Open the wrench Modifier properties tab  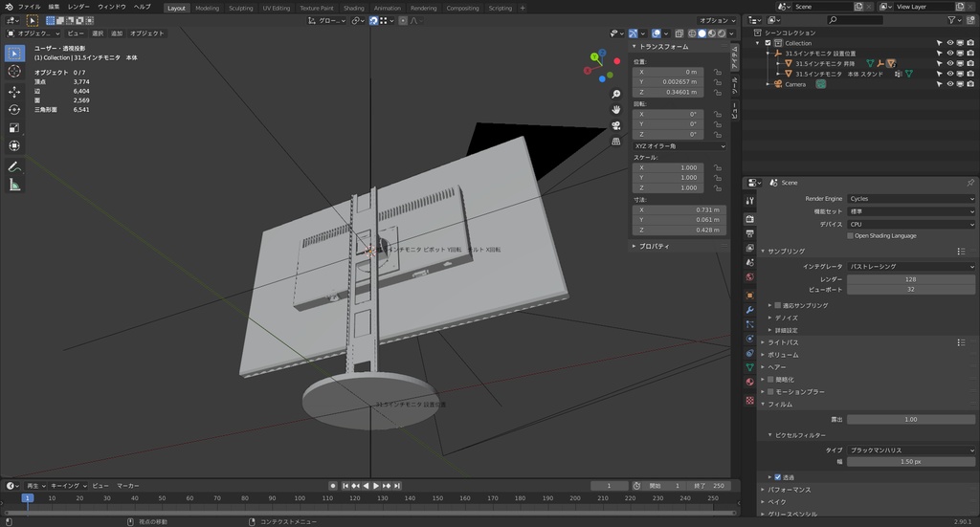[x=749, y=309]
